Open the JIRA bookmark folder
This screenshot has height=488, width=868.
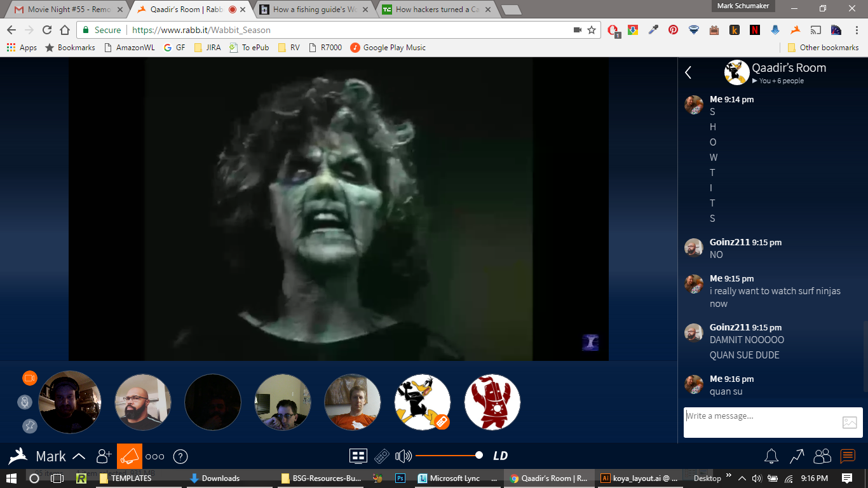[207, 48]
